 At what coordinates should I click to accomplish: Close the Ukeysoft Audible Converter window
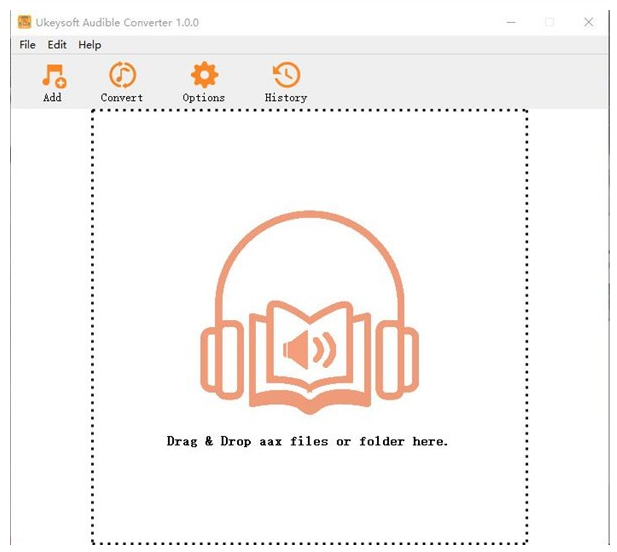[x=589, y=22]
